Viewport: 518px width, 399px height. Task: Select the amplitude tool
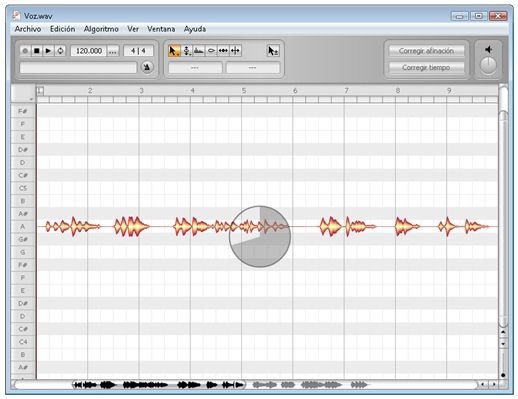(211, 51)
